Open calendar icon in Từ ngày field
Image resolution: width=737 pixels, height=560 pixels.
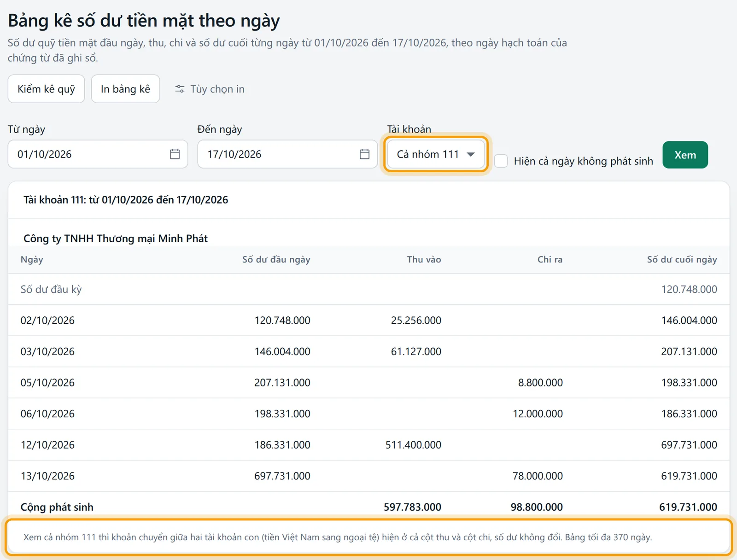(x=175, y=154)
